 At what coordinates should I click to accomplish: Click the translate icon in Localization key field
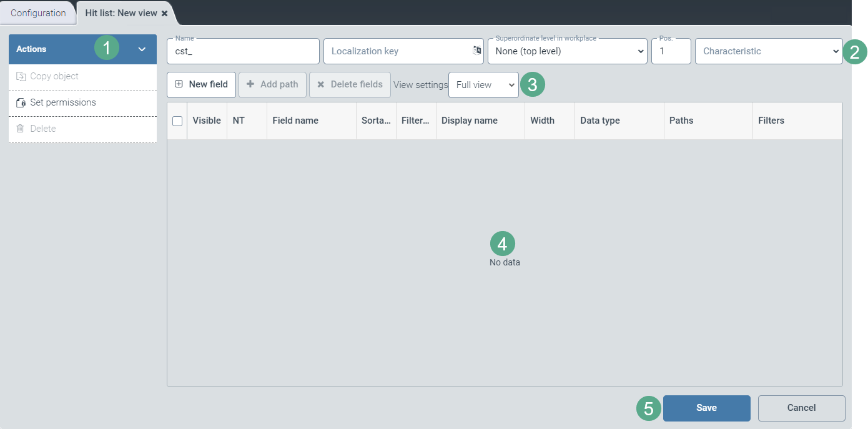476,51
